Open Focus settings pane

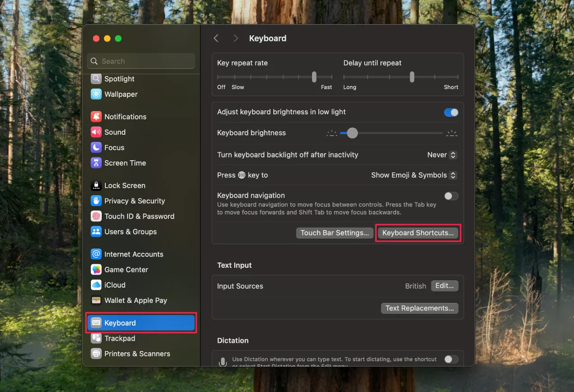click(x=141, y=147)
